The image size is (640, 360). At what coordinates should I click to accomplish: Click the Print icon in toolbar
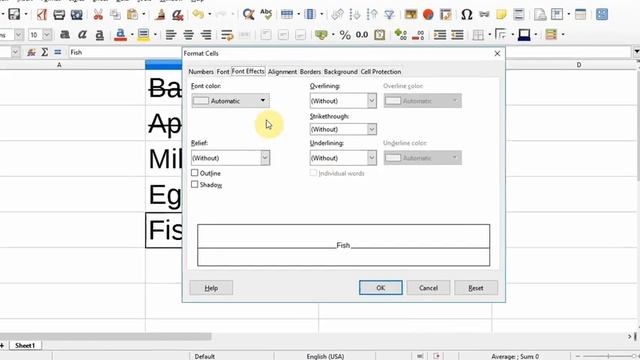tap(59, 14)
